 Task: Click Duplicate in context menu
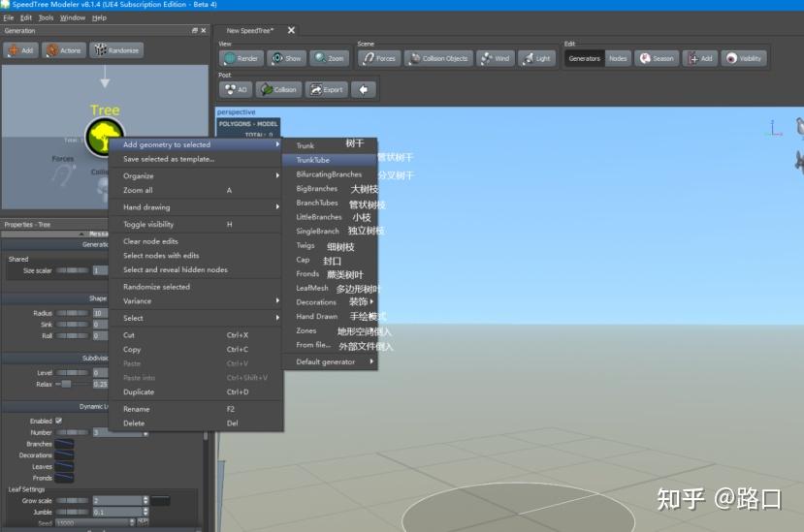[x=195, y=391]
